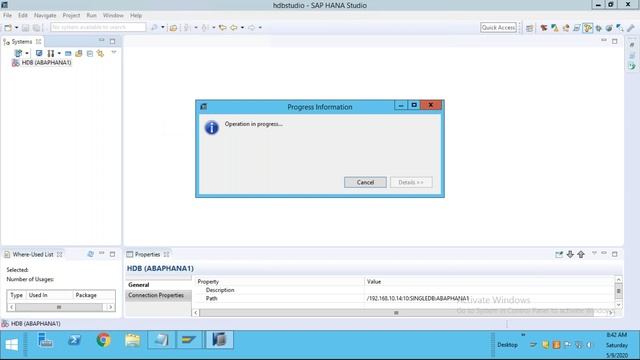Click the refresh icon in Where-Used List panel
640x360 pixels.
pyautogui.click(x=91, y=254)
